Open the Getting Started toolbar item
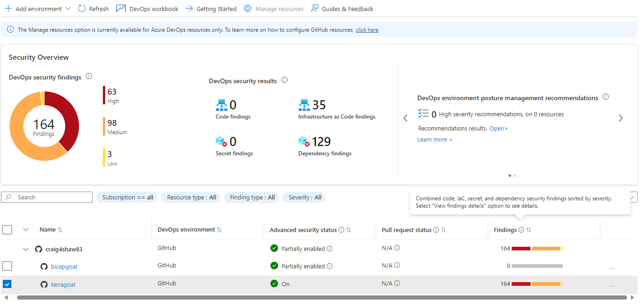The image size is (644, 306). click(x=211, y=9)
